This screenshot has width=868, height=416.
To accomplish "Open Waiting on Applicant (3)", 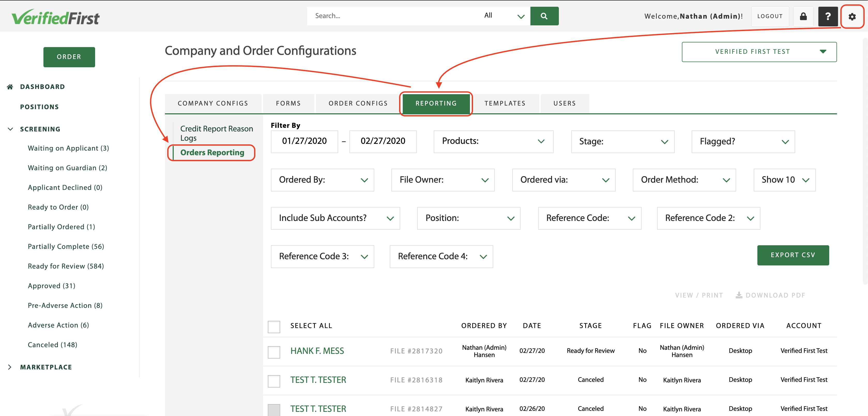I will 68,148.
